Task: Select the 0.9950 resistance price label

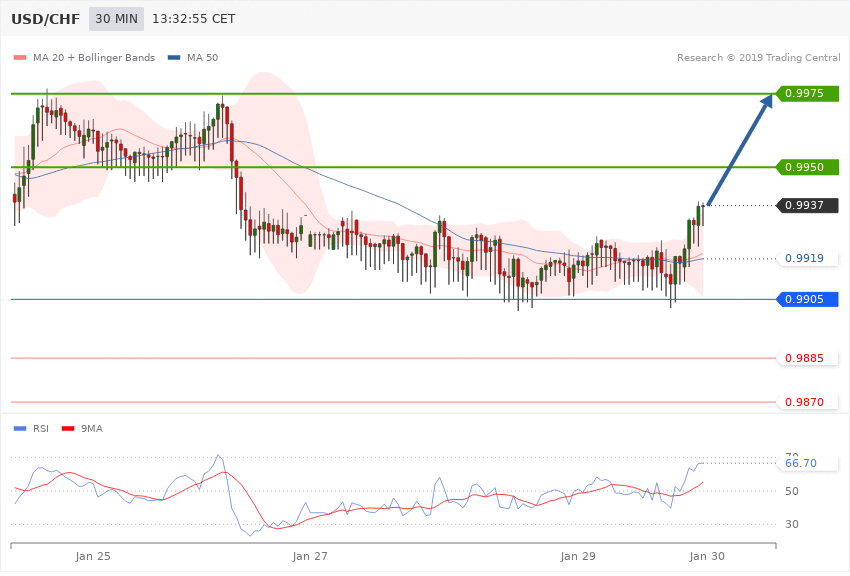Action: coord(808,167)
